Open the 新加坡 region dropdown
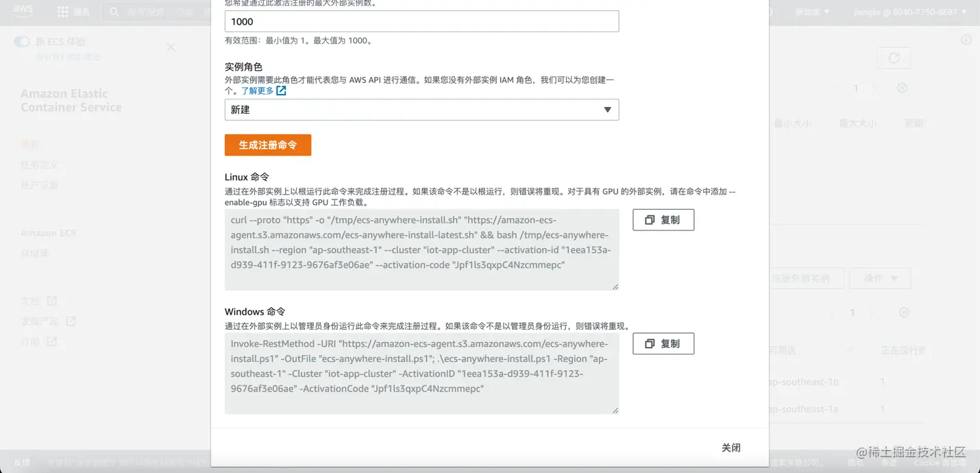Screen dimensions: 980x473 [x=812, y=12]
